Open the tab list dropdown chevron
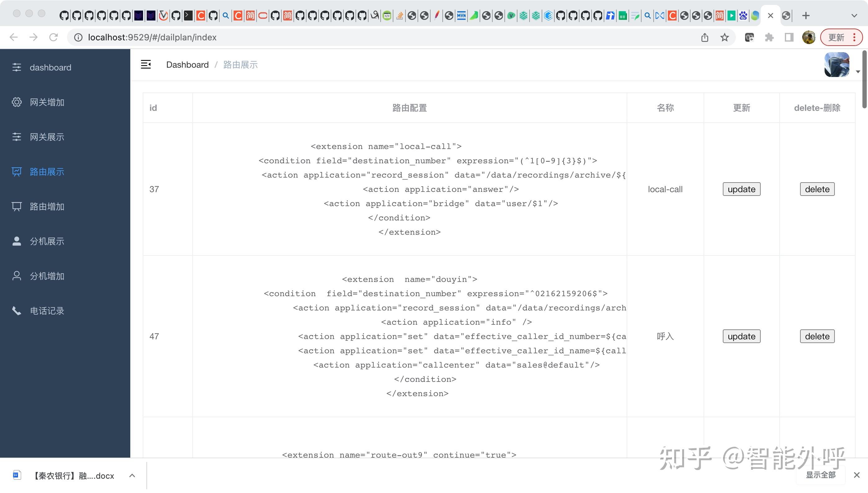 [x=854, y=16]
